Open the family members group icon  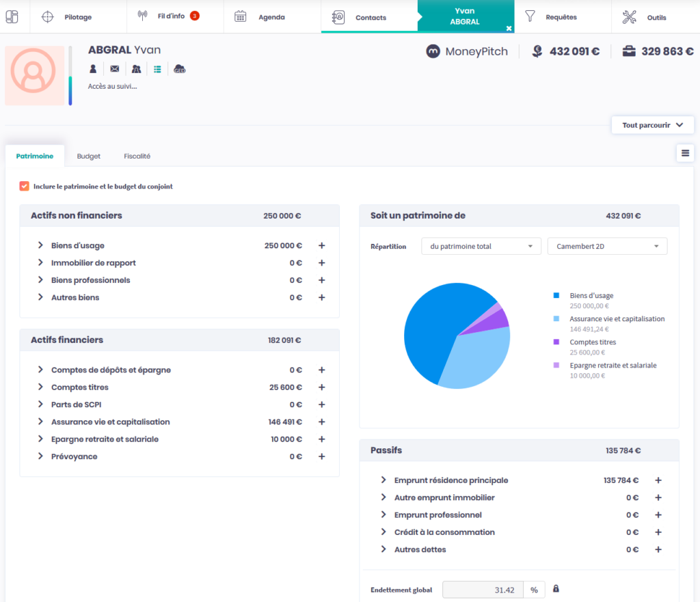(x=136, y=69)
